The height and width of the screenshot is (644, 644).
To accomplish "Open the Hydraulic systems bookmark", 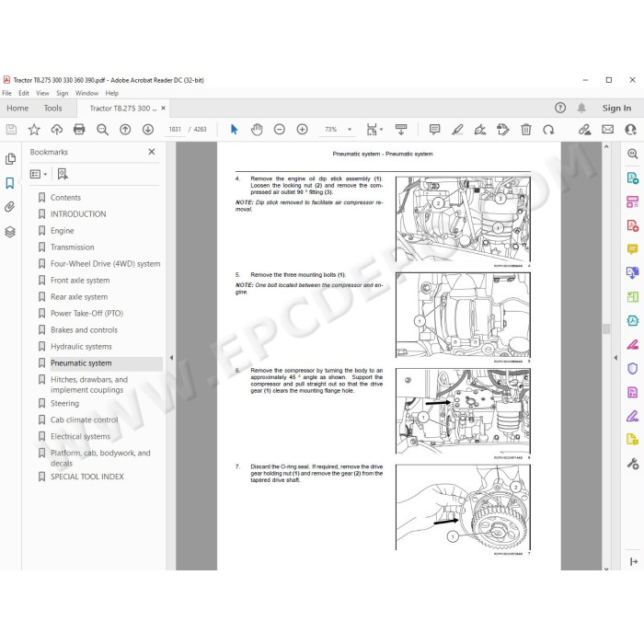I will click(81, 346).
